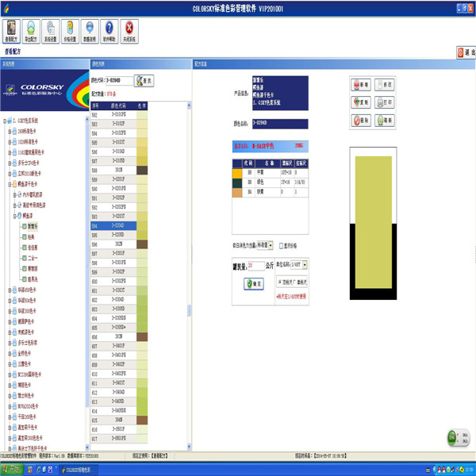Click the 确定 confirm button
Screen dimensions: 476x476
[254, 283]
